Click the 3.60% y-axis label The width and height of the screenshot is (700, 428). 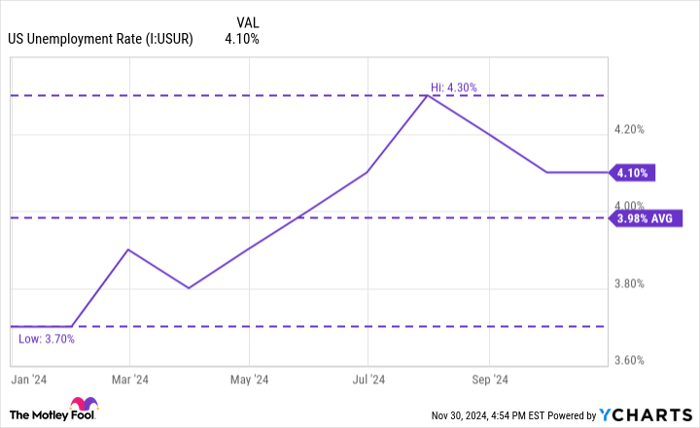point(628,360)
